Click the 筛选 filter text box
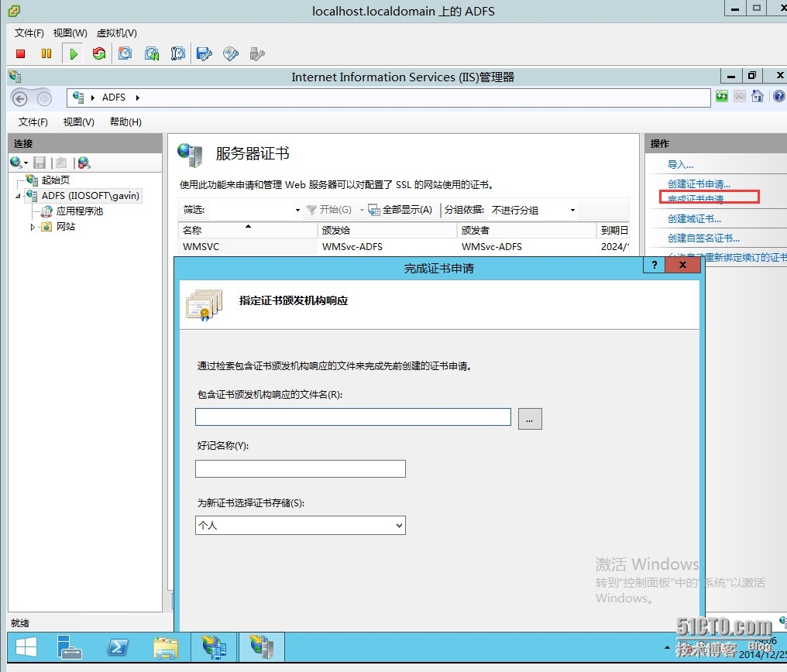 tap(249, 210)
